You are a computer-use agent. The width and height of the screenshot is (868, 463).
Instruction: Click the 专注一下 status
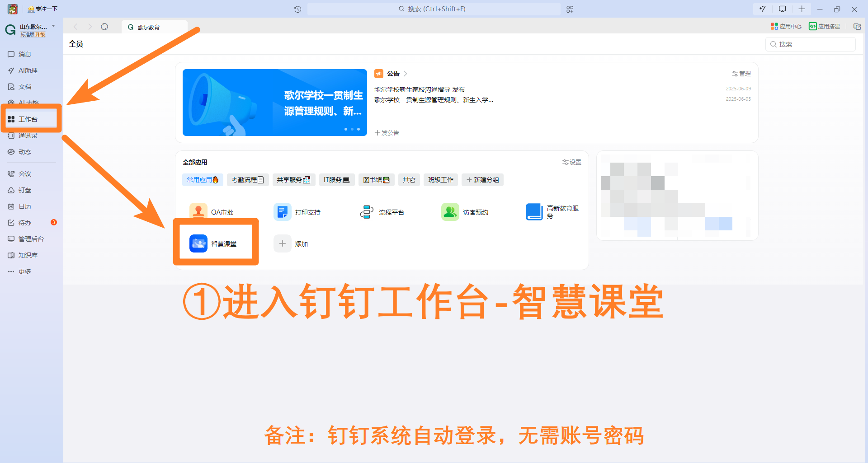[42, 9]
